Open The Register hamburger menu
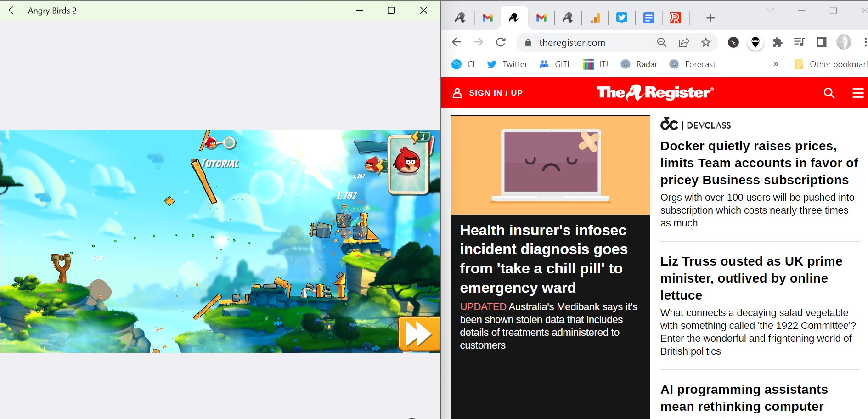 coord(858,93)
